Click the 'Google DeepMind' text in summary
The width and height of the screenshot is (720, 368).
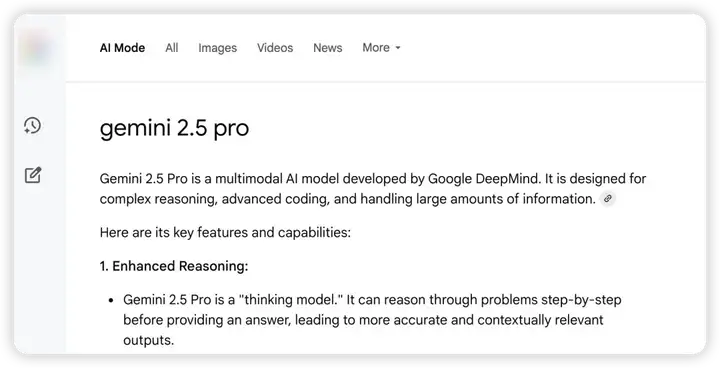point(484,179)
